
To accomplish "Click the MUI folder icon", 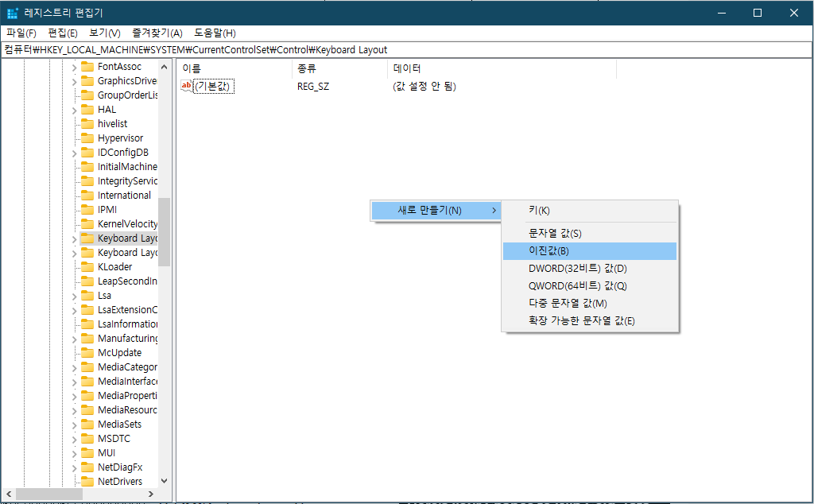I will coord(87,452).
